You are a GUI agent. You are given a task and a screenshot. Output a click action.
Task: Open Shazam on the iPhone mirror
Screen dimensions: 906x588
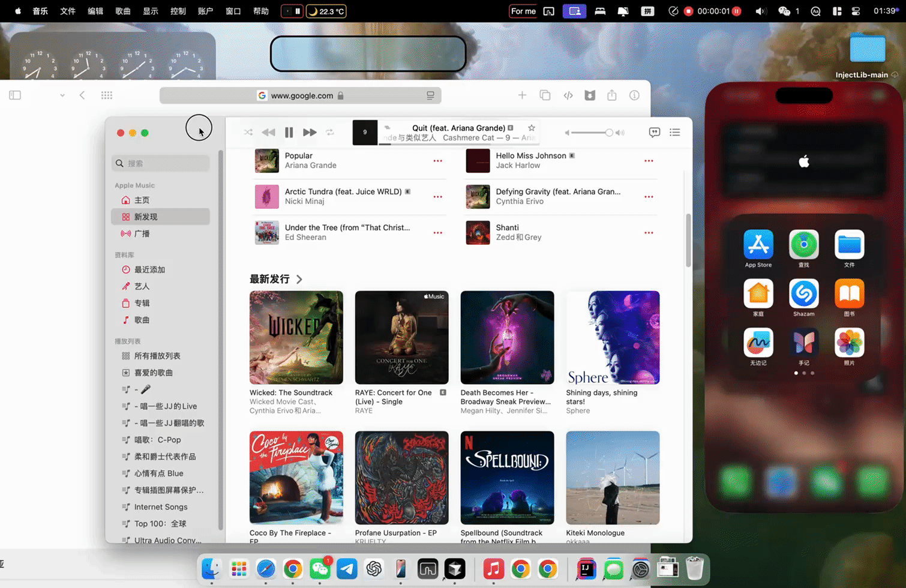804,293
